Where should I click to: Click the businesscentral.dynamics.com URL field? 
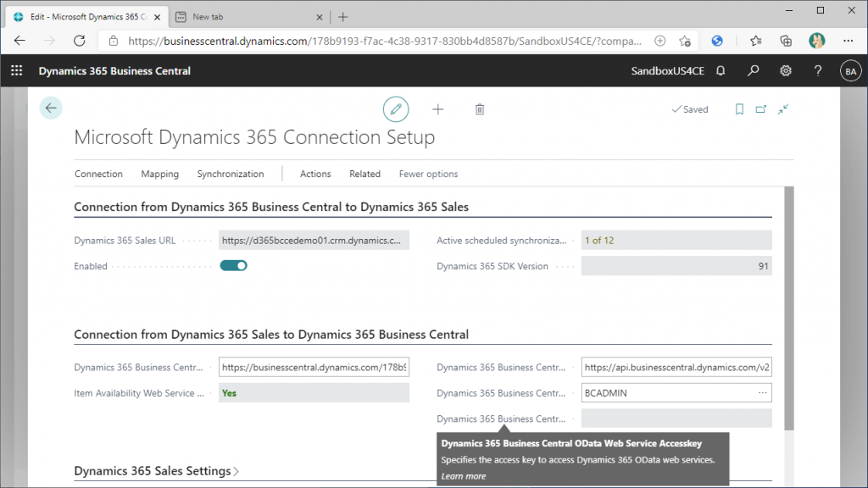pyautogui.click(x=314, y=368)
